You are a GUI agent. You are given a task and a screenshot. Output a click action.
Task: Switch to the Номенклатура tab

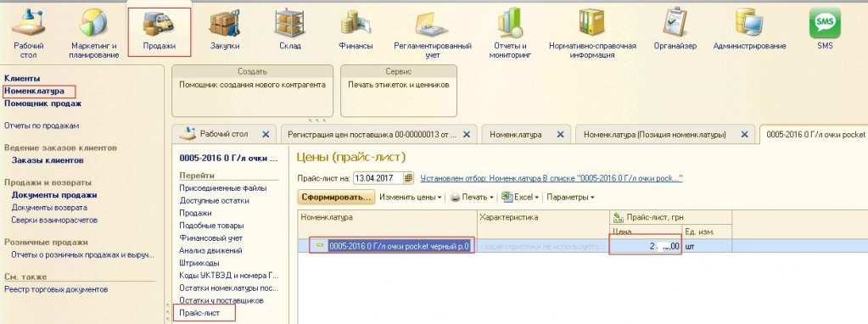click(526, 134)
